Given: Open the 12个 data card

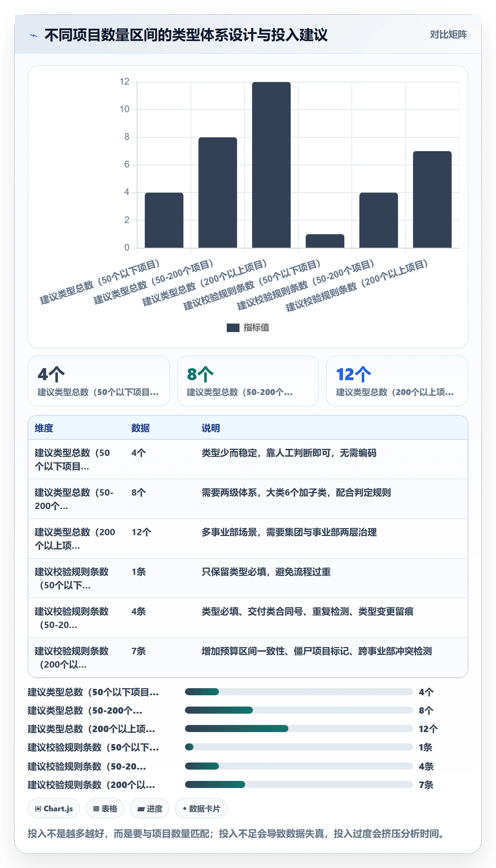Looking at the screenshot, I should coord(397,381).
